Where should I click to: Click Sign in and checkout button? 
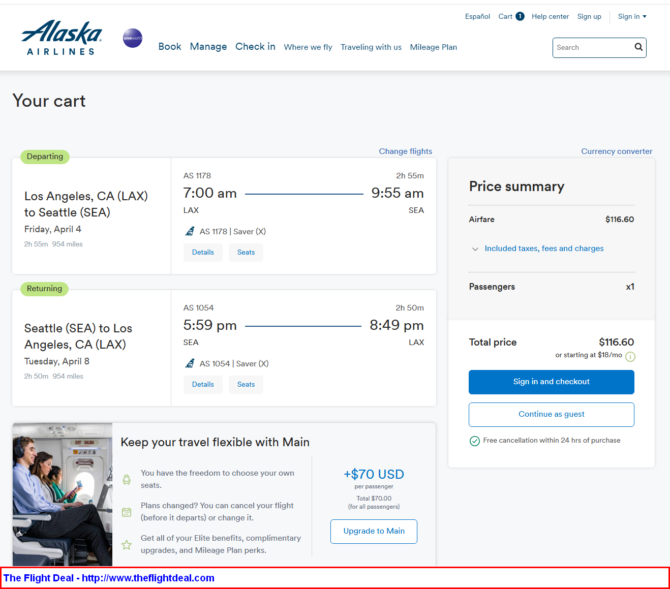pos(551,382)
